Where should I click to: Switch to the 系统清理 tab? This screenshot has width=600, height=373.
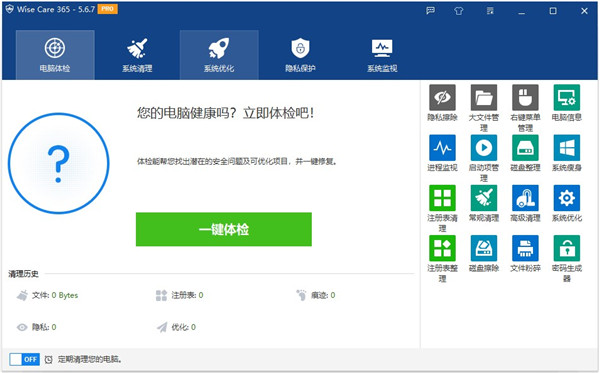pos(137,55)
